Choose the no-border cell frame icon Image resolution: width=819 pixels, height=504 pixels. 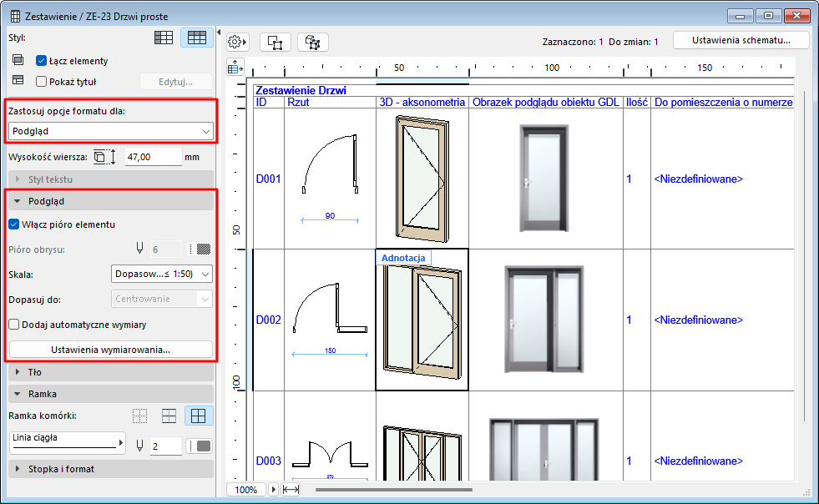point(140,416)
